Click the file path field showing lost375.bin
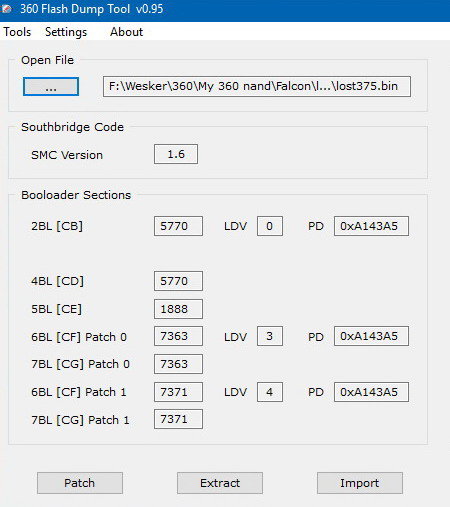The height and width of the screenshot is (507, 450). coord(257,87)
